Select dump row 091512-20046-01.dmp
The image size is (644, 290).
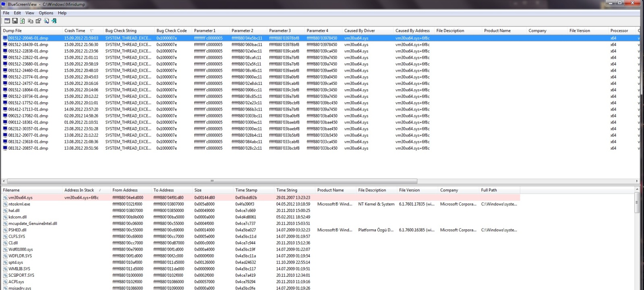tap(320, 38)
